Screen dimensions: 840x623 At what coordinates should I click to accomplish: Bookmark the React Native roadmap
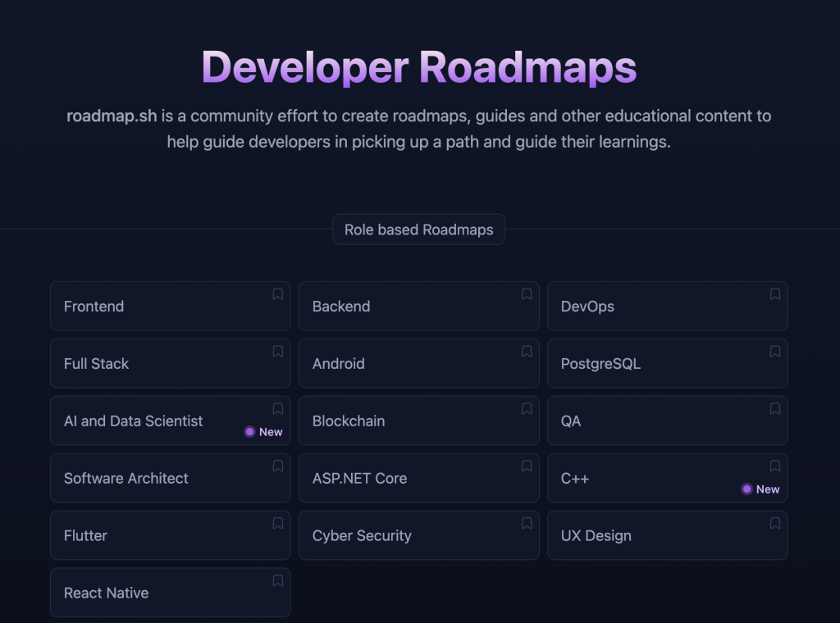[x=277, y=580]
